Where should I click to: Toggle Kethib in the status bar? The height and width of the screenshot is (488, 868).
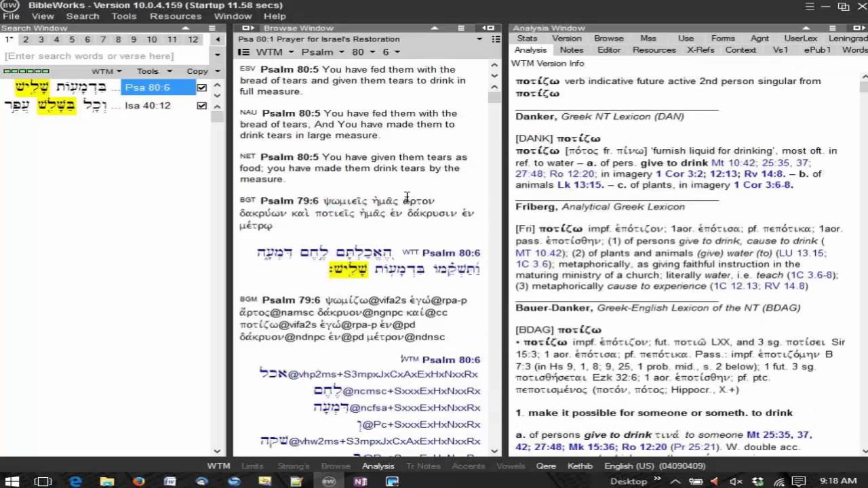pyautogui.click(x=580, y=466)
